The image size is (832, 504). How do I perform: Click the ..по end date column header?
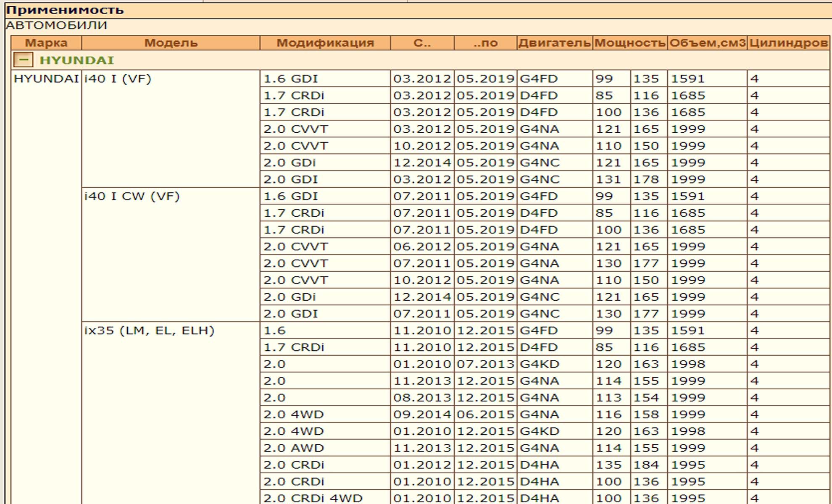485,43
